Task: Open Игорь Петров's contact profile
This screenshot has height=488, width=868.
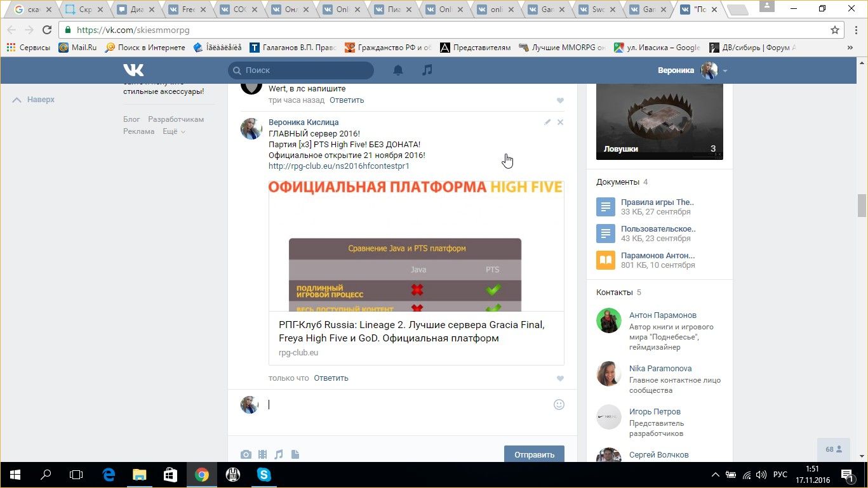Action: [x=655, y=412]
